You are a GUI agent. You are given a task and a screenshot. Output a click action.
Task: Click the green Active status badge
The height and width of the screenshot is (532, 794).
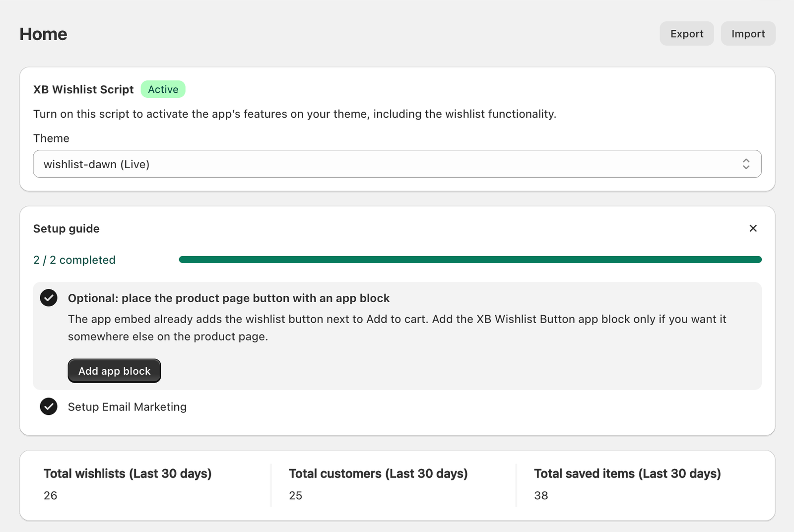click(x=163, y=89)
